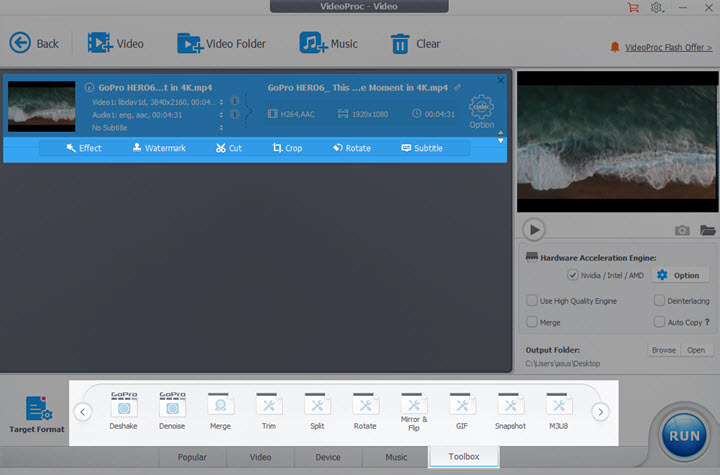The height and width of the screenshot is (475, 720).
Task: Click the VideoProc Flash Offer link
Action: [665, 47]
